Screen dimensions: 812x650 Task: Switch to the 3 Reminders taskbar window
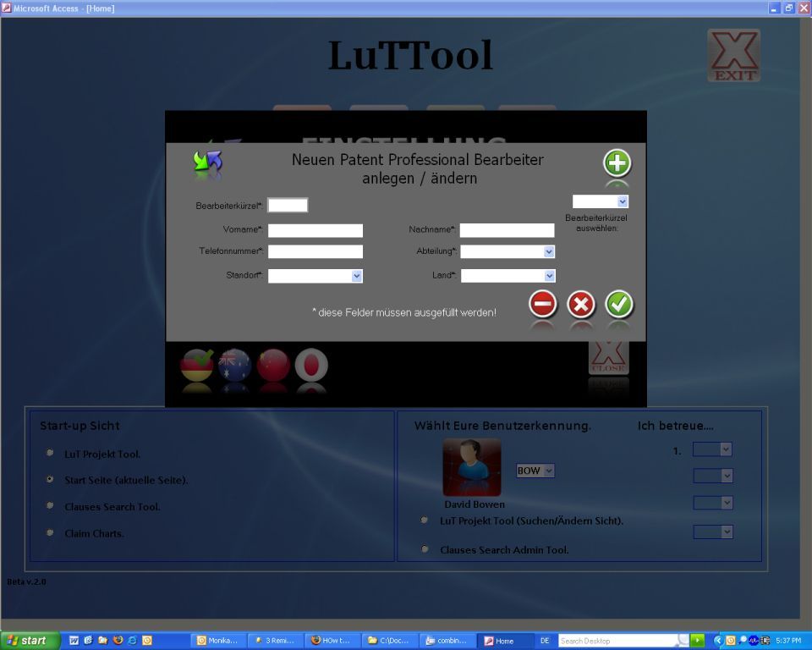coord(275,641)
